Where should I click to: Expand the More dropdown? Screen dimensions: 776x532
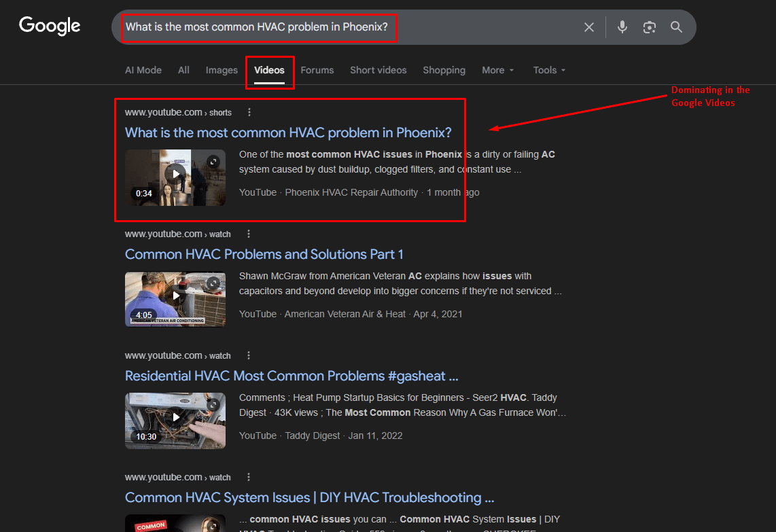point(498,70)
